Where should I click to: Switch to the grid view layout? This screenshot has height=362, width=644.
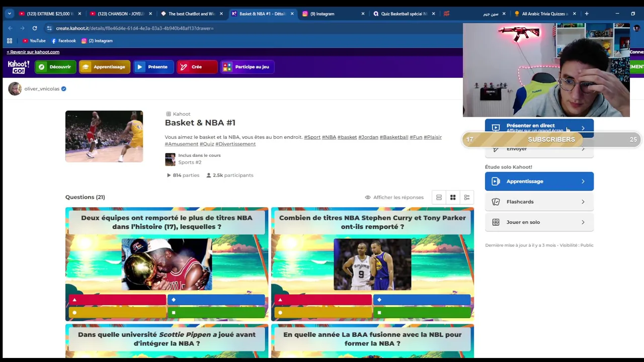click(453, 198)
